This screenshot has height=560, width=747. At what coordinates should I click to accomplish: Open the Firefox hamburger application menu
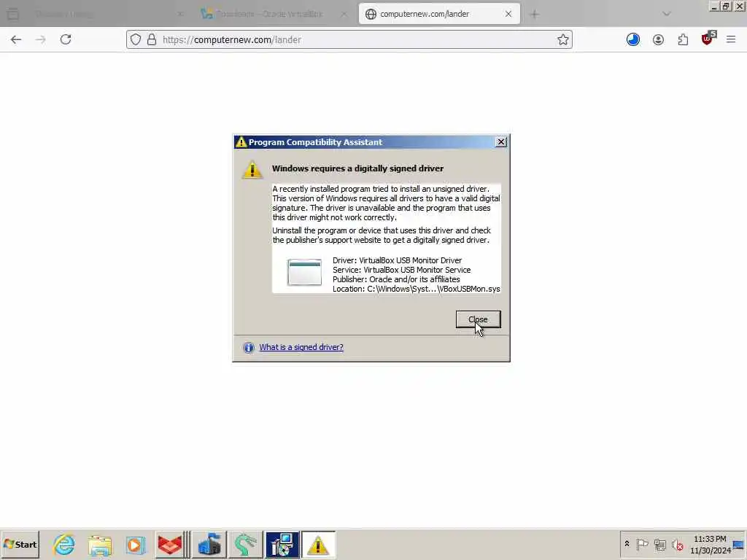[731, 39]
